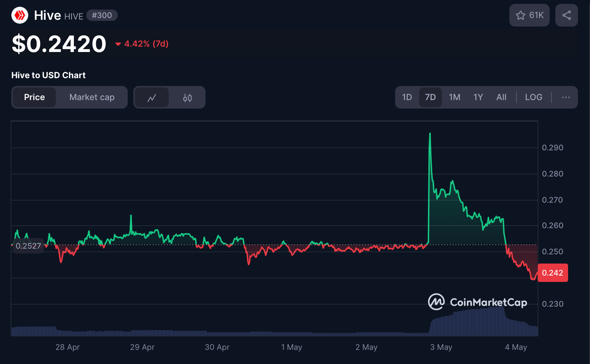The height and width of the screenshot is (364, 590).
Task: Click the 0.242 current price tag
Action: click(x=553, y=273)
